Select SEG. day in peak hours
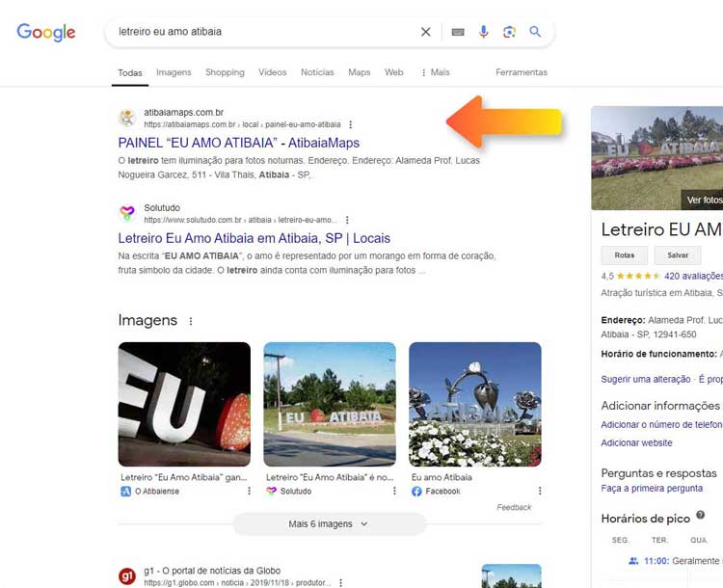The image size is (723, 588). pyautogui.click(x=620, y=540)
